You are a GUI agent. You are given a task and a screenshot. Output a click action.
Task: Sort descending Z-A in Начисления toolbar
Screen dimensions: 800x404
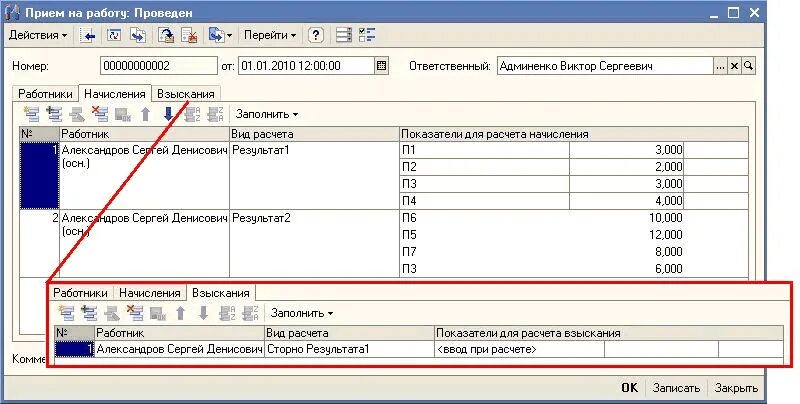tap(216, 114)
